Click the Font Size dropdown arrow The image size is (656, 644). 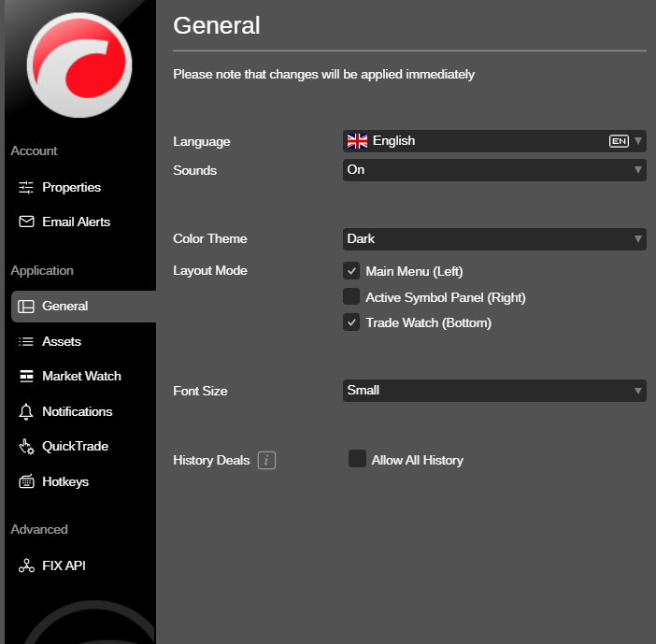pyautogui.click(x=638, y=391)
